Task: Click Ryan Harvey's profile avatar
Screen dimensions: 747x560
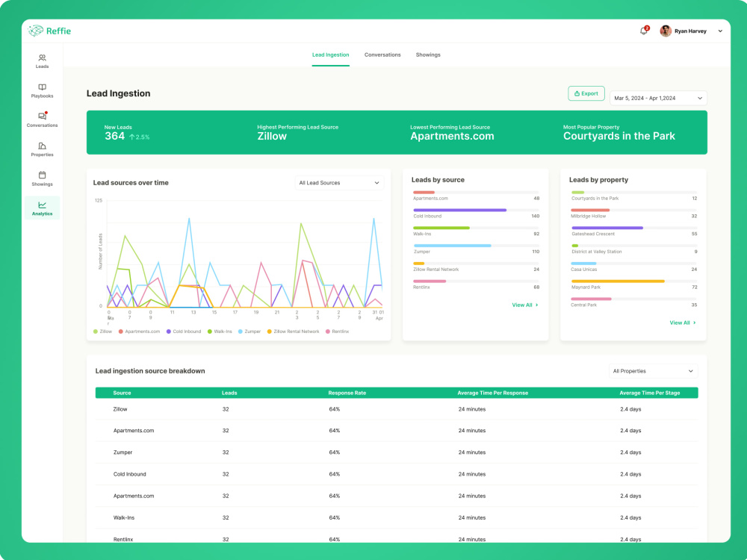Action: coord(666,31)
